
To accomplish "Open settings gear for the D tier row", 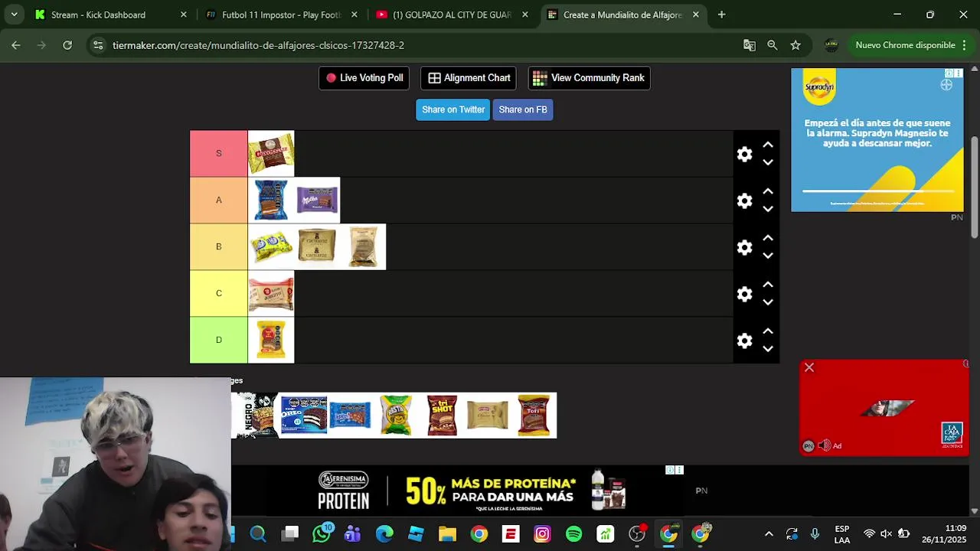I will pos(744,341).
